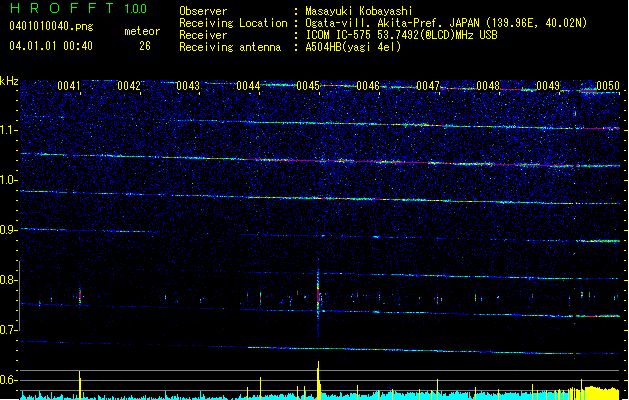Select the Ogata-vill. Akita-Pref. JAPAN location text
The height and width of the screenshot is (400, 629).
[446, 23]
